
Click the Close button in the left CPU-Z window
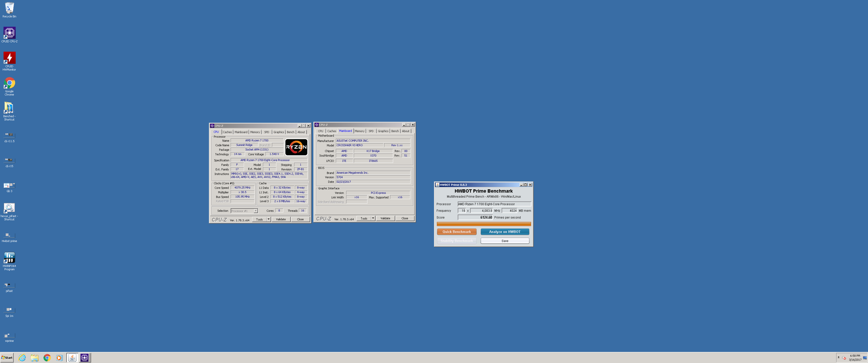tap(300, 219)
